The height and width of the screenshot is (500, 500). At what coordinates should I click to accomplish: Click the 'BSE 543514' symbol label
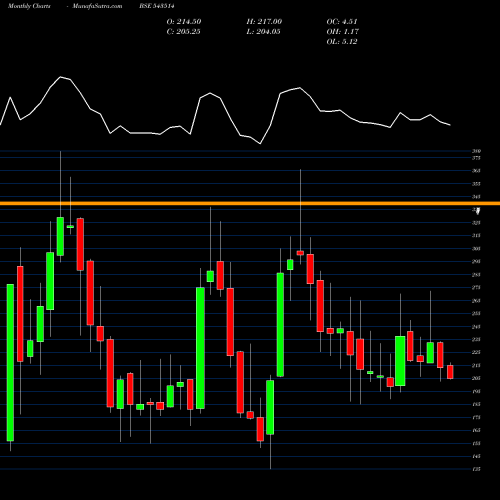coord(157,6)
